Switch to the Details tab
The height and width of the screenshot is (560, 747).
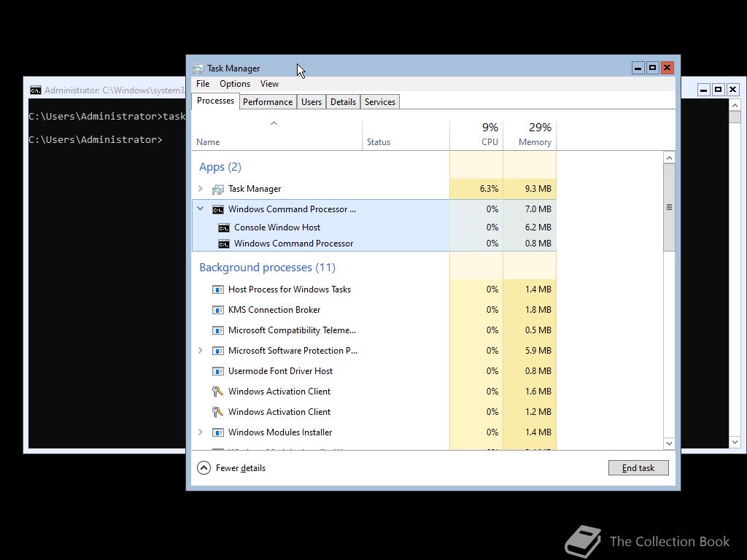343,102
